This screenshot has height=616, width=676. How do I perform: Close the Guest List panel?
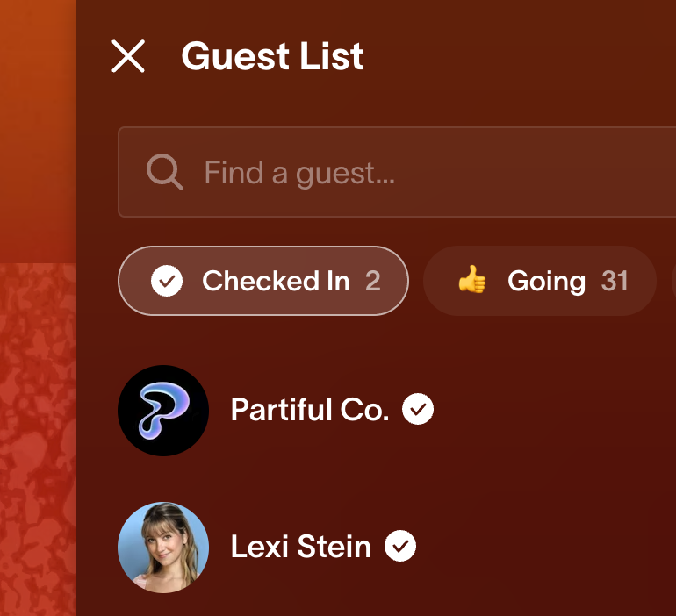pyautogui.click(x=128, y=56)
